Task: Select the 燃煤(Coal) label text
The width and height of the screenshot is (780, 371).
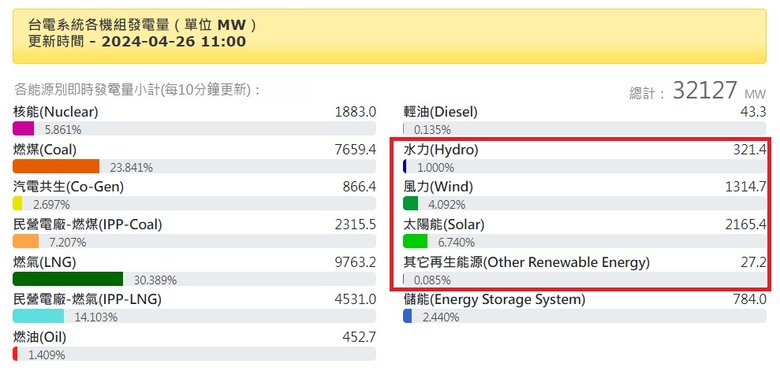Action: (x=45, y=149)
